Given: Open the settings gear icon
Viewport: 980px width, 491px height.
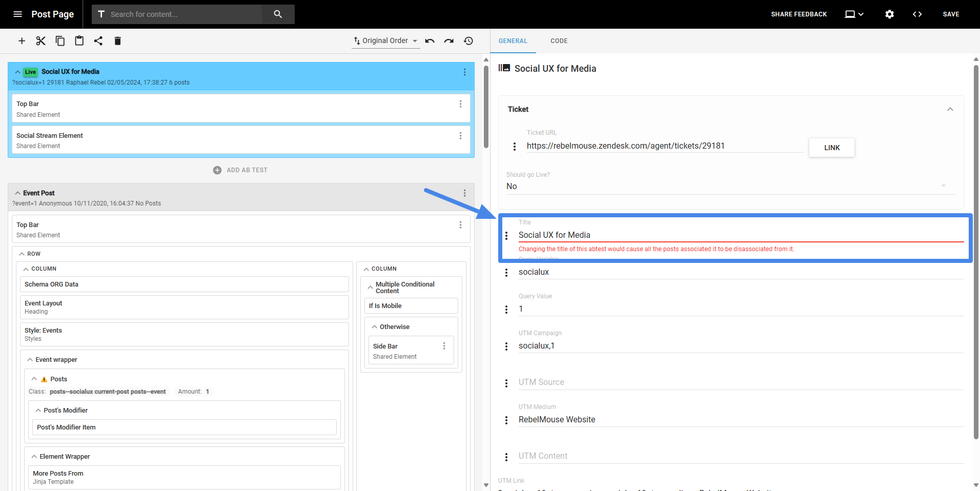Looking at the screenshot, I should point(889,14).
